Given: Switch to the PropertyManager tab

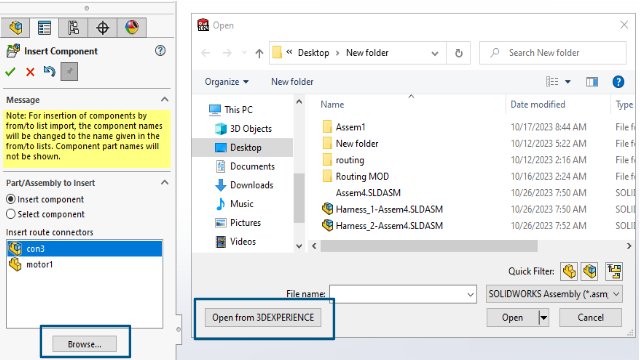Looking at the screenshot, I should 44,28.
